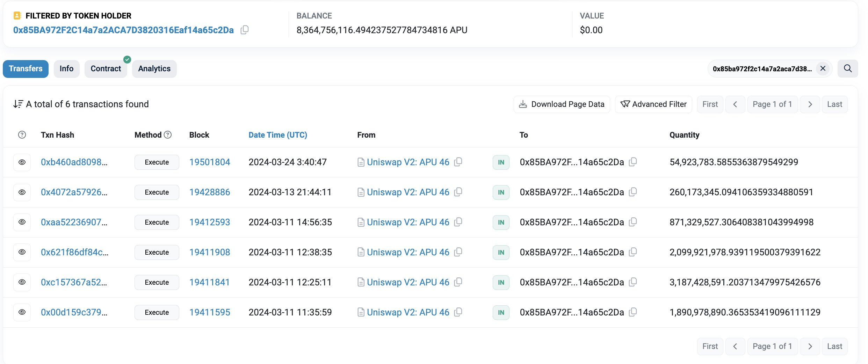Copy the token holder address at top
868x364 pixels.
245,30
